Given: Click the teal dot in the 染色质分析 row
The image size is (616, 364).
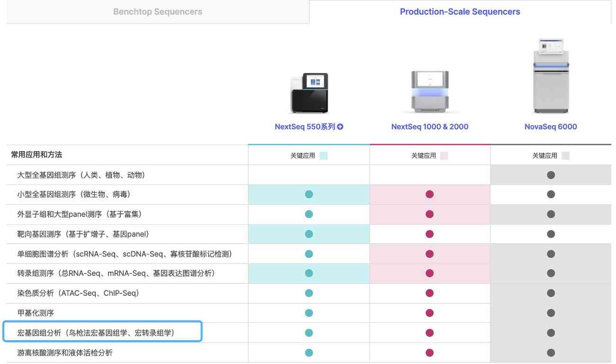Looking at the screenshot, I should [309, 293].
